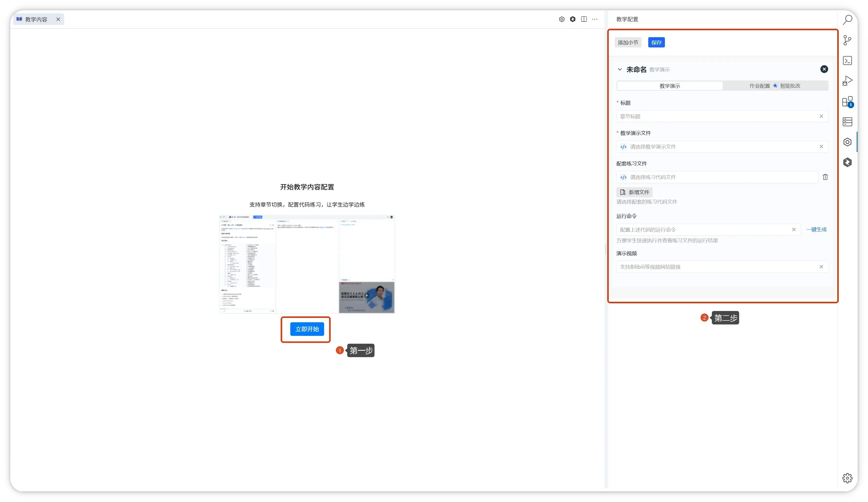The height and width of the screenshot is (502, 868).
Task: Remove the section with dark X button
Action: coord(824,69)
